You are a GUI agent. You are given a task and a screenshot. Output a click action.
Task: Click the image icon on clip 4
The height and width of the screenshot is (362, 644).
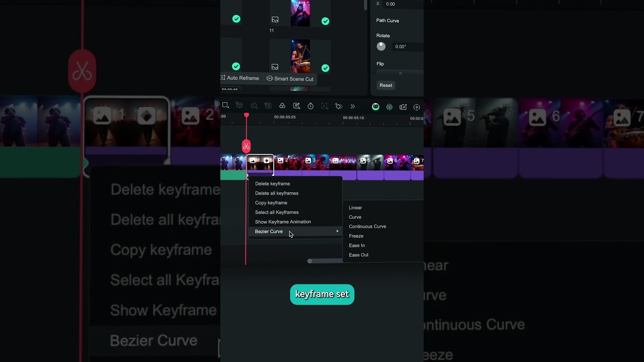(x=335, y=160)
